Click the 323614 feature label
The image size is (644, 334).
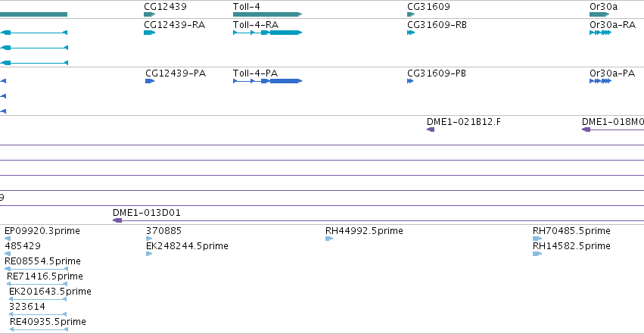point(27,307)
